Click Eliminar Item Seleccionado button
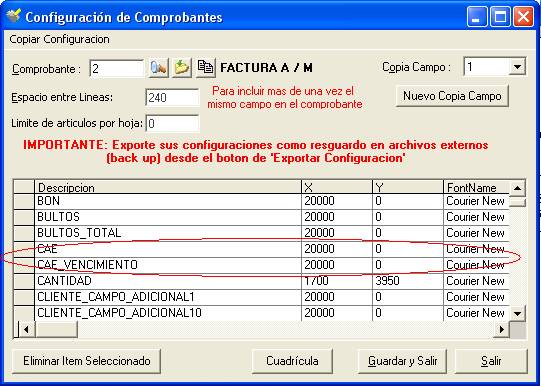 87,361
